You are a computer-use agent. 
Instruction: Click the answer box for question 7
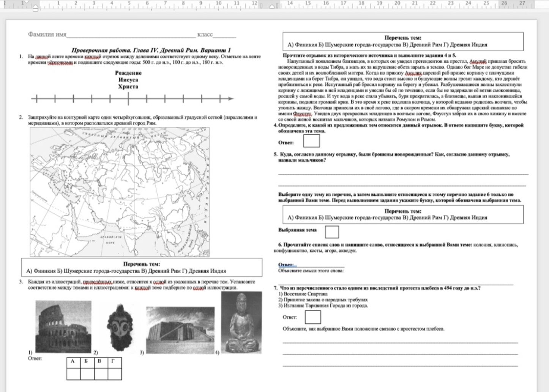pyautogui.click(x=313, y=317)
